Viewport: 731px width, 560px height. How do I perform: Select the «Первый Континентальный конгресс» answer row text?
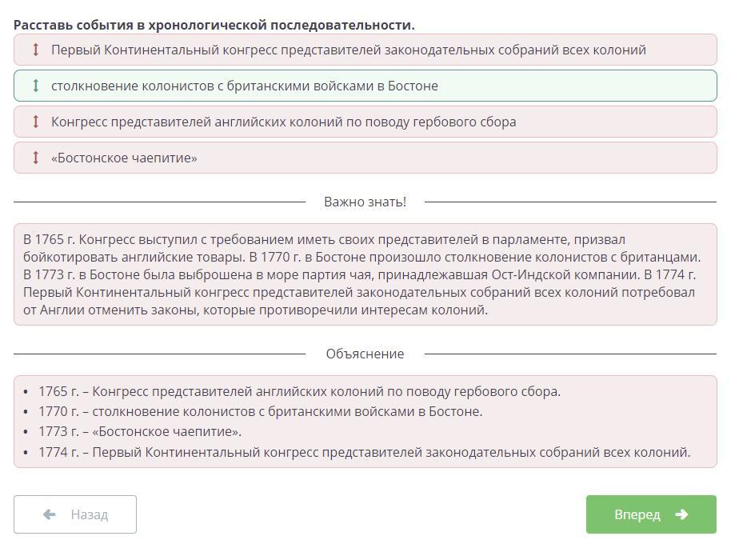348,50
